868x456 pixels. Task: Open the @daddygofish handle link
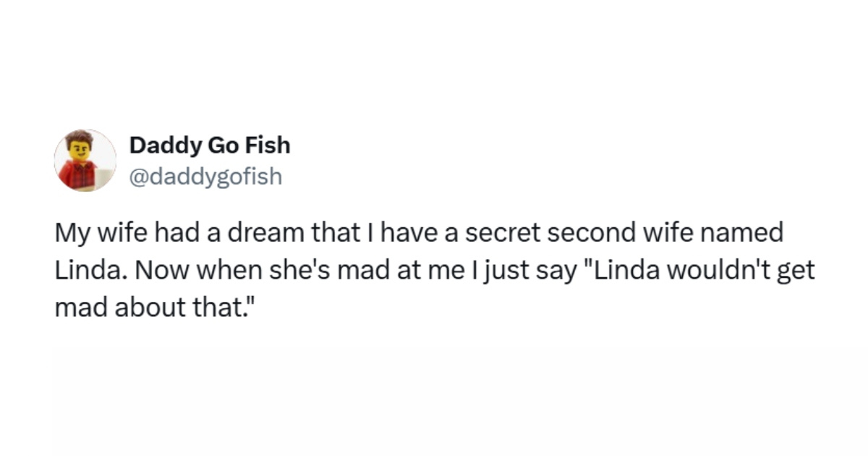[205, 176]
